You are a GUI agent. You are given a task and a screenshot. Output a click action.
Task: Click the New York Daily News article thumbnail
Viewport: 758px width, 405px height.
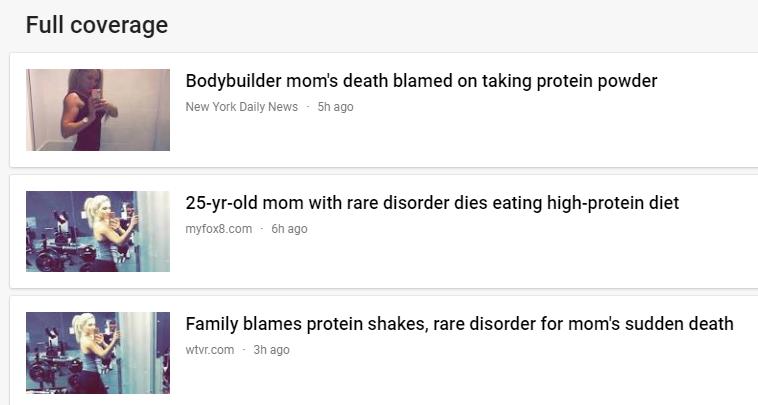(98, 110)
